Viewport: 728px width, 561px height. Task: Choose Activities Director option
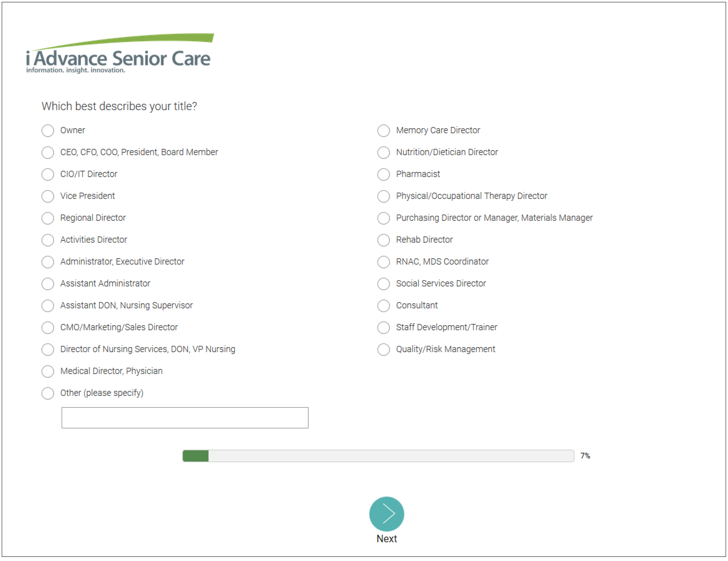click(x=48, y=240)
